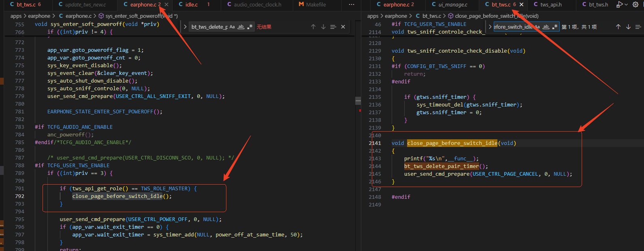Toggle regex search in right find widget

coord(555,27)
